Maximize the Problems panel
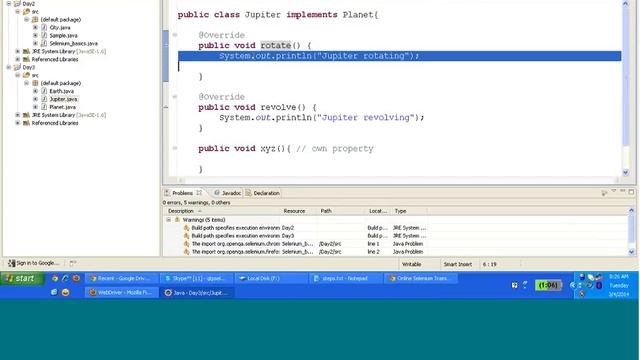640x360 pixels. [x=631, y=191]
